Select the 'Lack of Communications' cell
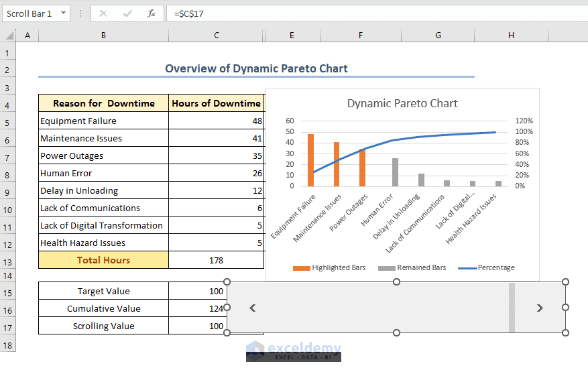 (x=103, y=208)
